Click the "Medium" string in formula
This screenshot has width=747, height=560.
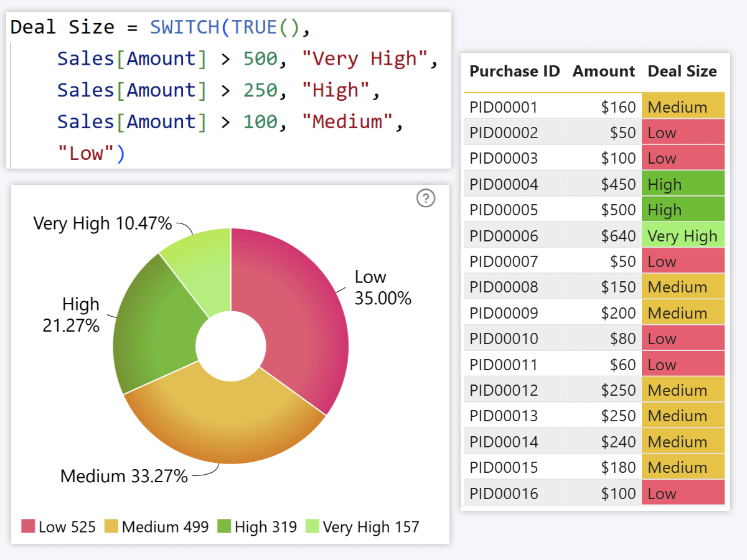coord(347,122)
